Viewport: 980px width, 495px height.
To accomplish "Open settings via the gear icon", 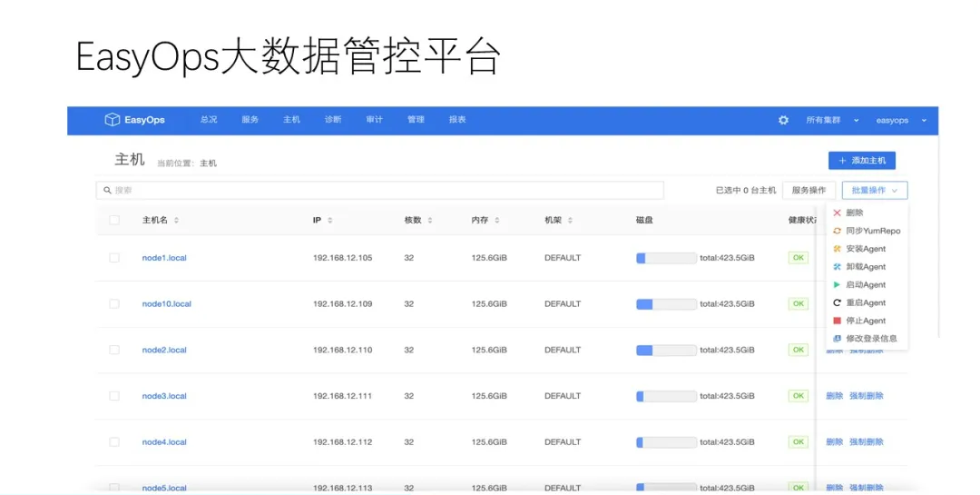I will click(783, 120).
